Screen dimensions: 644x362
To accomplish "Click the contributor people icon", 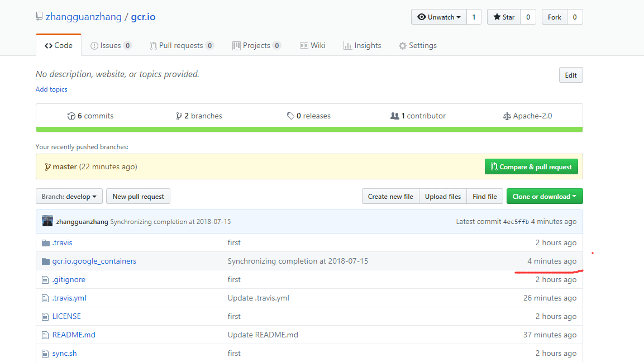I will point(395,116).
